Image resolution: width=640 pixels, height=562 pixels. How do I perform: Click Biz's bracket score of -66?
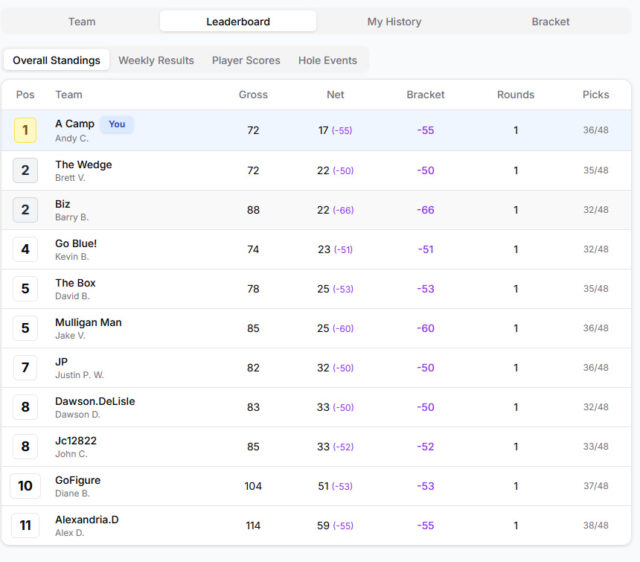(x=426, y=209)
